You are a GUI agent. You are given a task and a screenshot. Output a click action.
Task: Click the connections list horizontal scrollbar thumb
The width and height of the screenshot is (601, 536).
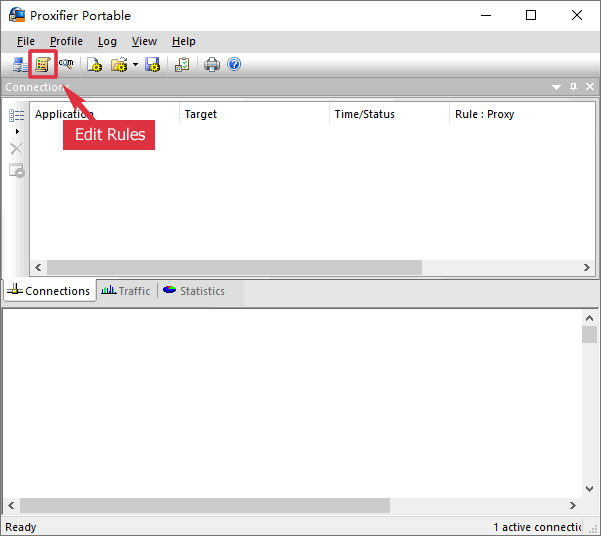tap(234, 267)
